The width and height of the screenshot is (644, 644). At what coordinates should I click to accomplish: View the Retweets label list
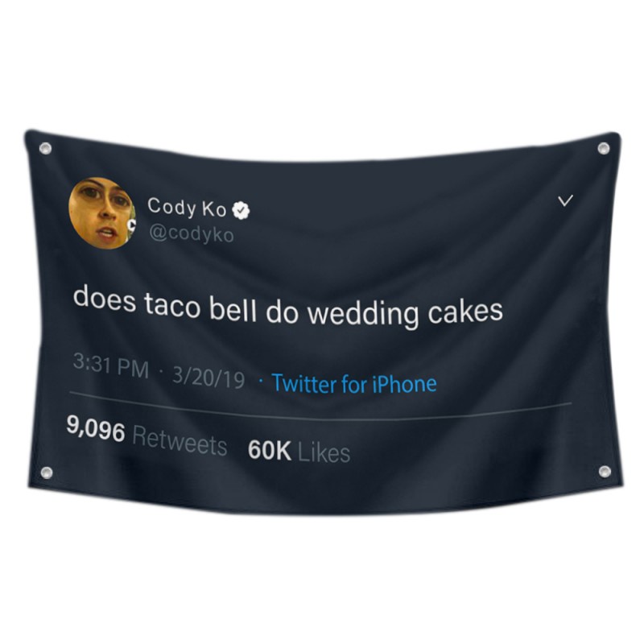point(180,441)
